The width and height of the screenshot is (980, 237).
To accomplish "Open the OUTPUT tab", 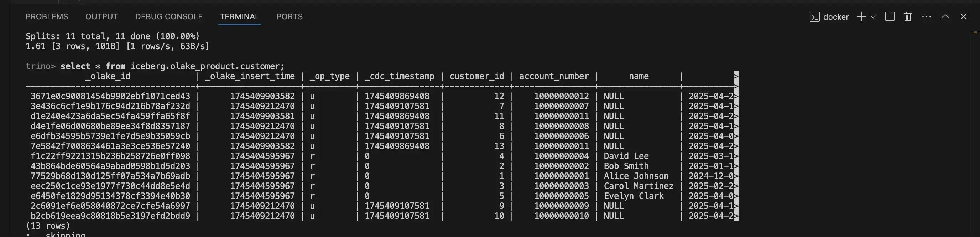I will click(101, 17).
